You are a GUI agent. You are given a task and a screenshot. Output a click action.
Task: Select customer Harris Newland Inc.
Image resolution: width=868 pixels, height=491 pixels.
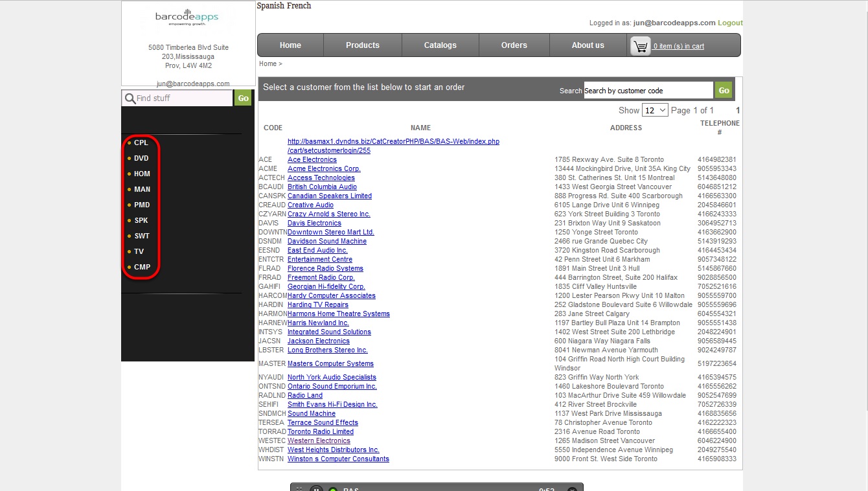[x=318, y=323]
